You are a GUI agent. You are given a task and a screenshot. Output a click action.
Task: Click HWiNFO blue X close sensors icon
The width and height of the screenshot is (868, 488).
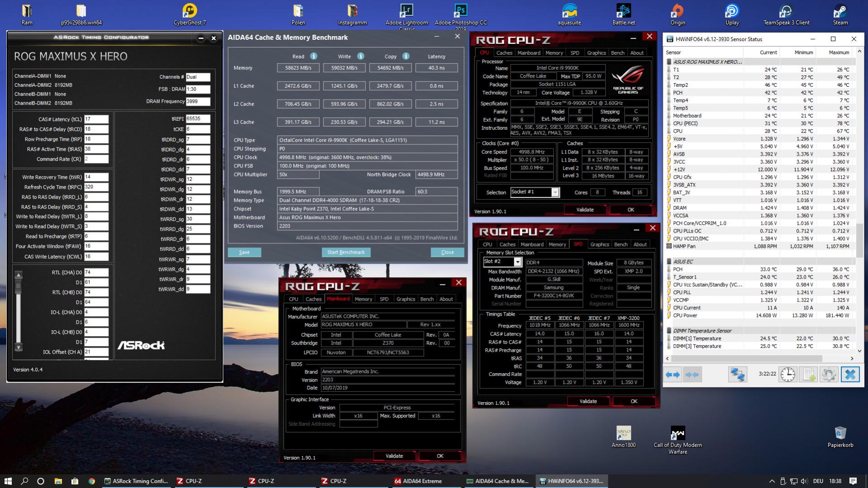(850, 374)
